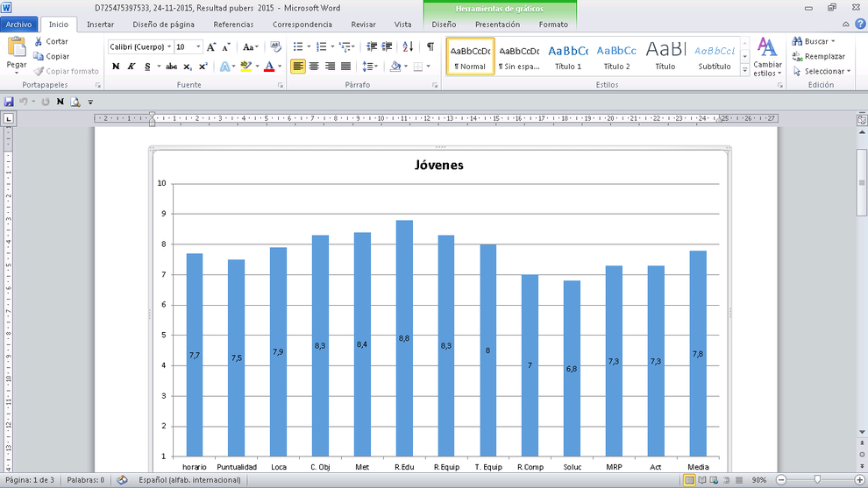868x488 pixels.
Task: Click the zoom slider handle
Action: [x=817, y=480]
